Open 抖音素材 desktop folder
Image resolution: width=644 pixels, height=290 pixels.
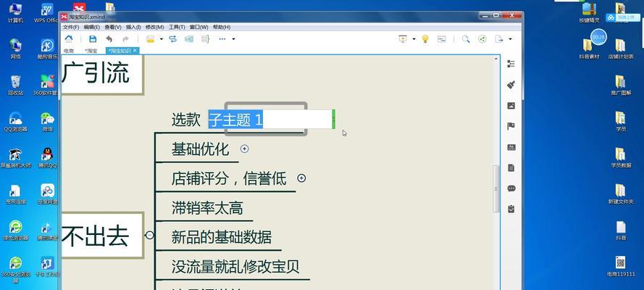click(589, 49)
